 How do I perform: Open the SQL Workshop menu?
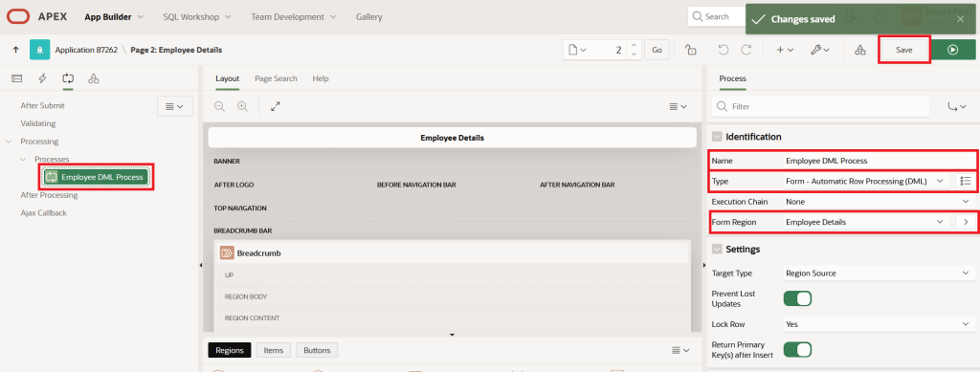click(x=197, y=17)
